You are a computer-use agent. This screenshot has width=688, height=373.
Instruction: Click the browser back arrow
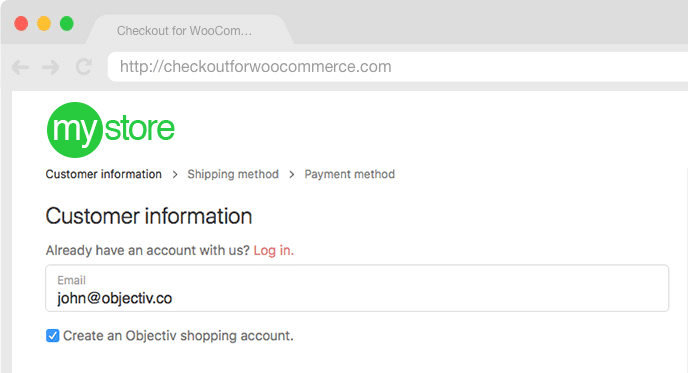[x=20, y=67]
